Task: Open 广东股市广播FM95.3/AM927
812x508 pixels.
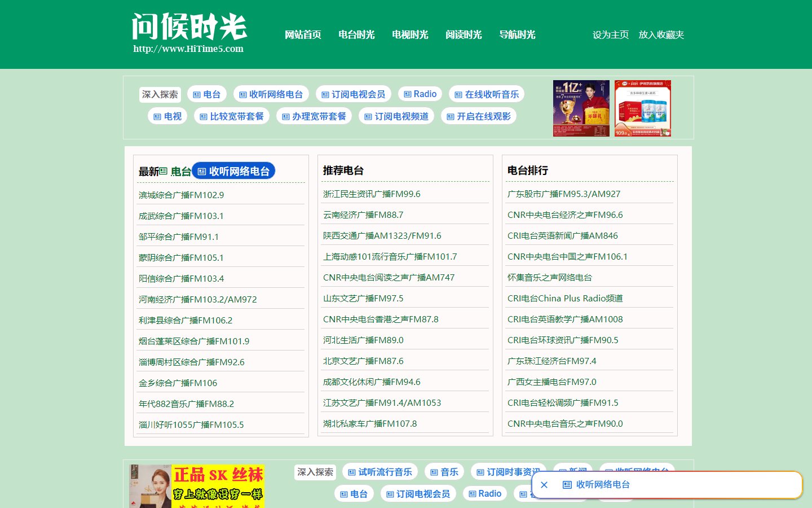Action: tap(564, 194)
